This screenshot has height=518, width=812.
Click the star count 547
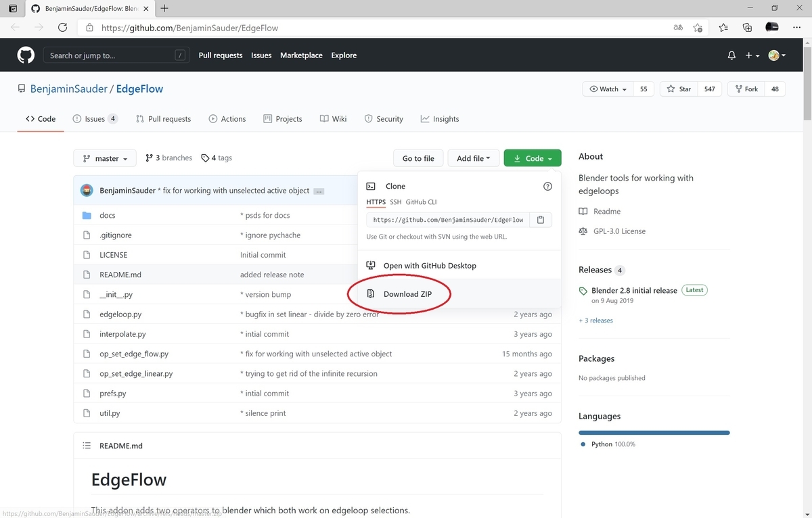pyautogui.click(x=710, y=89)
